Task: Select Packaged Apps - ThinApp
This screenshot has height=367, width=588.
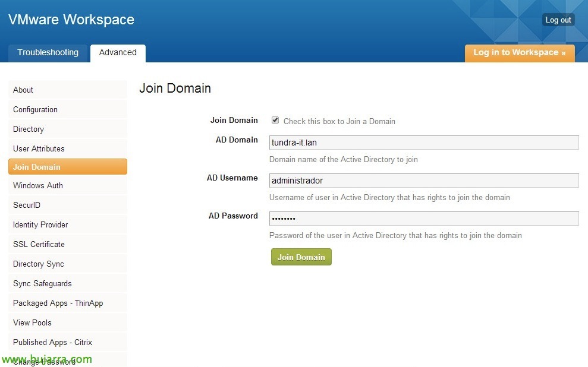Action: click(68, 303)
